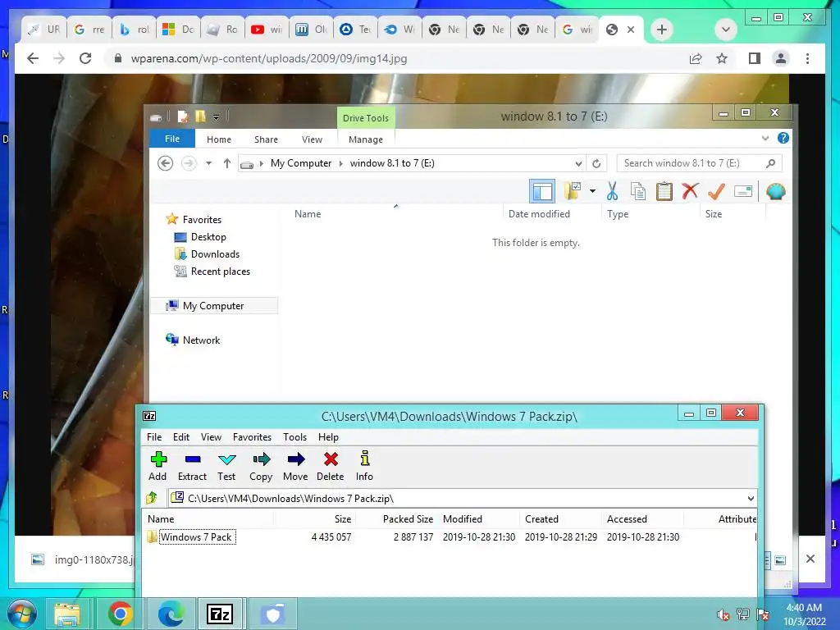Select My Computer in Explorer navigation pane
This screenshot has height=630, width=840.
click(x=213, y=306)
